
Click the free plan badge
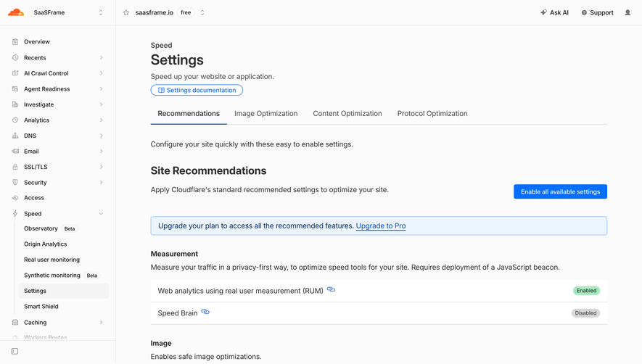[186, 13]
